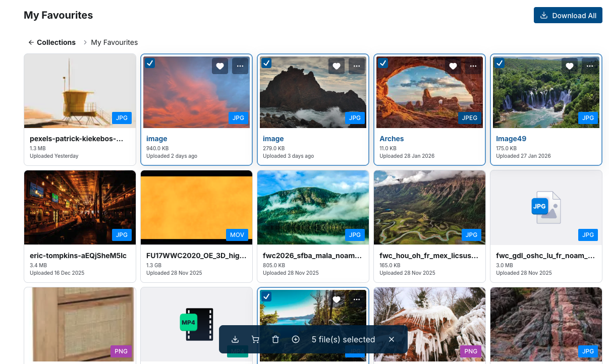The height and width of the screenshot is (364, 609).
Task: Click the 1.3 GB file size
Action: pyautogui.click(x=154, y=265)
